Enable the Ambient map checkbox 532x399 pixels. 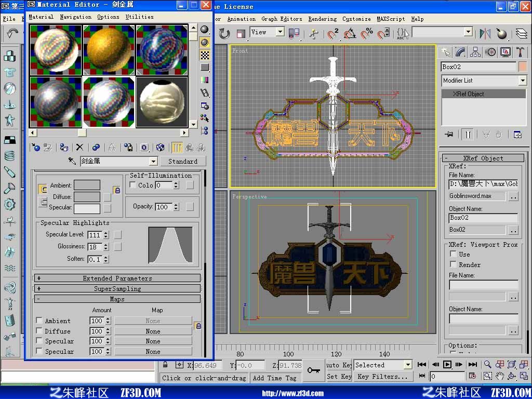pyautogui.click(x=39, y=320)
